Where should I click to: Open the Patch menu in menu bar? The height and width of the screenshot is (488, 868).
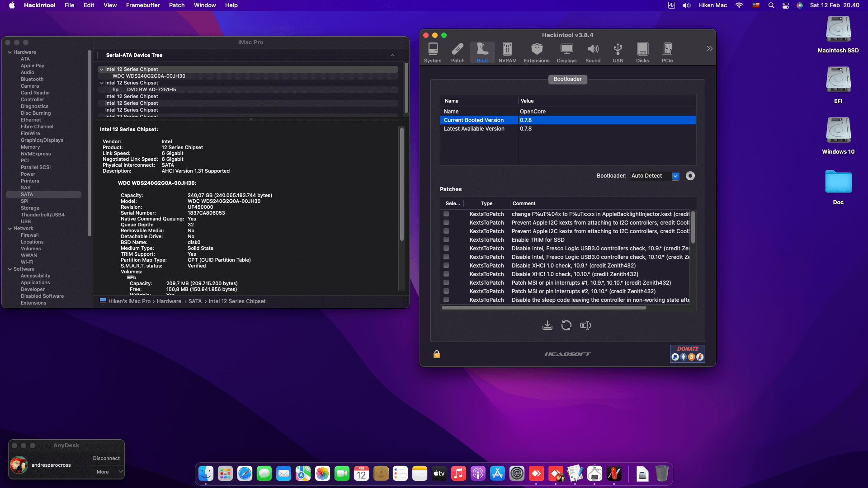177,5
